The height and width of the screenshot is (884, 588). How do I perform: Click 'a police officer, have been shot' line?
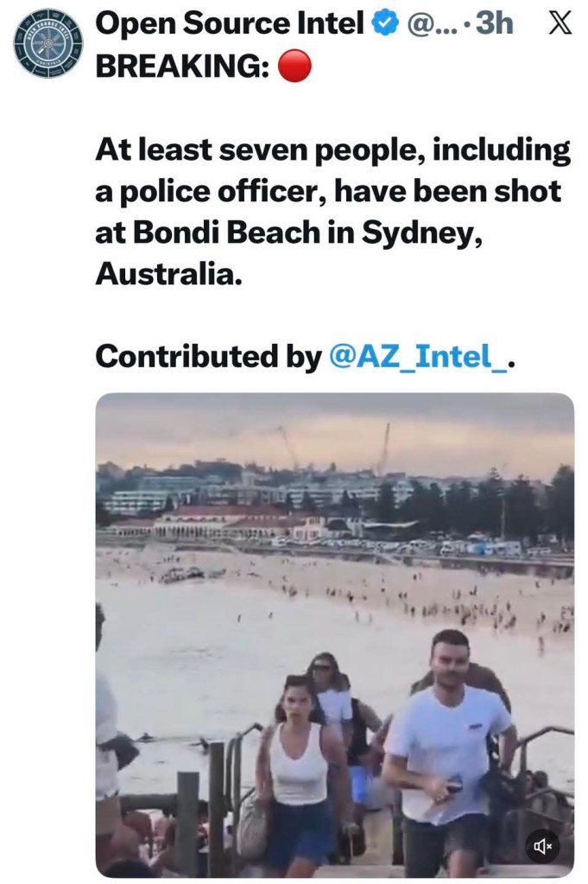(x=328, y=191)
